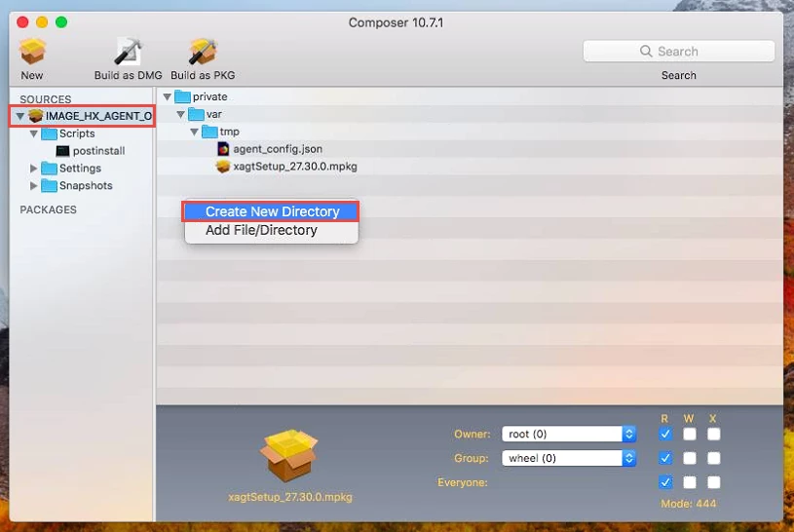Select the postinstall script icon
The height and width of the screenshot is (532, 794).
coord(62,151)
